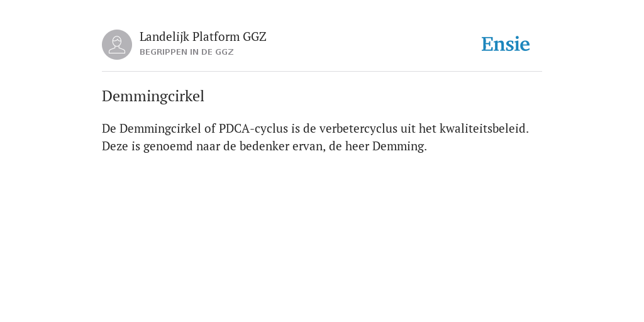Click the word Landelijk in the author name

tap(164, 37)
